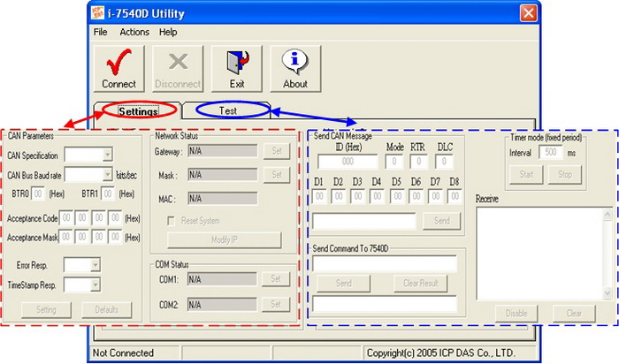The image size is (619, 364).
Task: Toggle the Reset System checkbox
Action: [x=173, y=220]
